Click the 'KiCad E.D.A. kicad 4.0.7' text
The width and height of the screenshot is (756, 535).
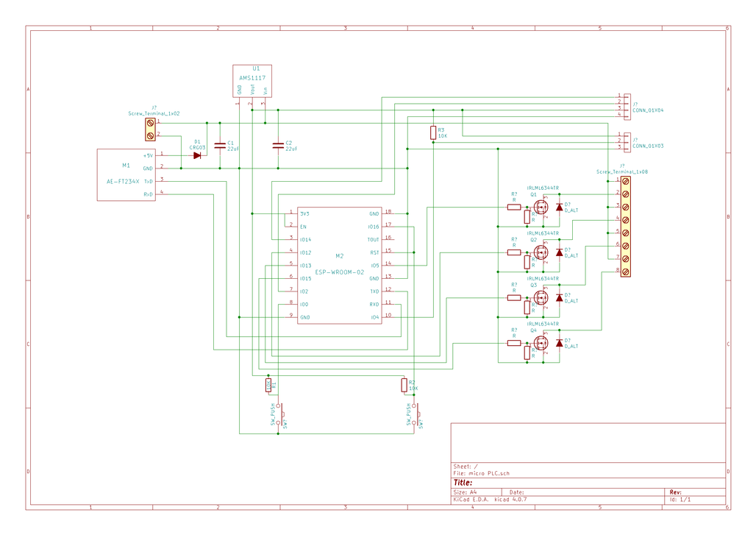click(490, 499)
